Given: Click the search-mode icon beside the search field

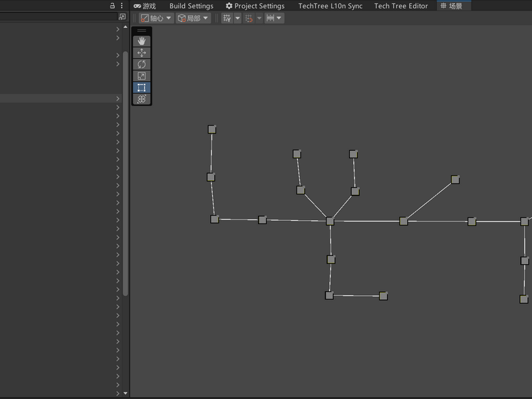Looking at the screenshot, I should click(122, 16).
